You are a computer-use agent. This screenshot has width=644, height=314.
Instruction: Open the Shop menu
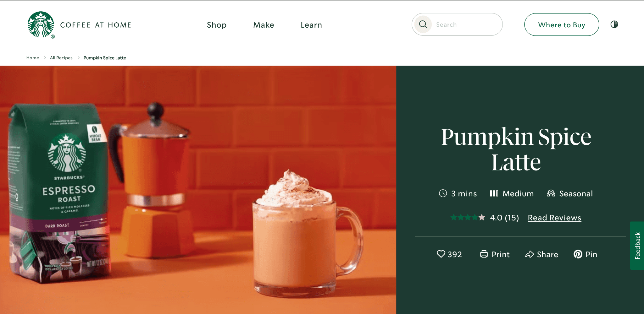tap(217, 25)
